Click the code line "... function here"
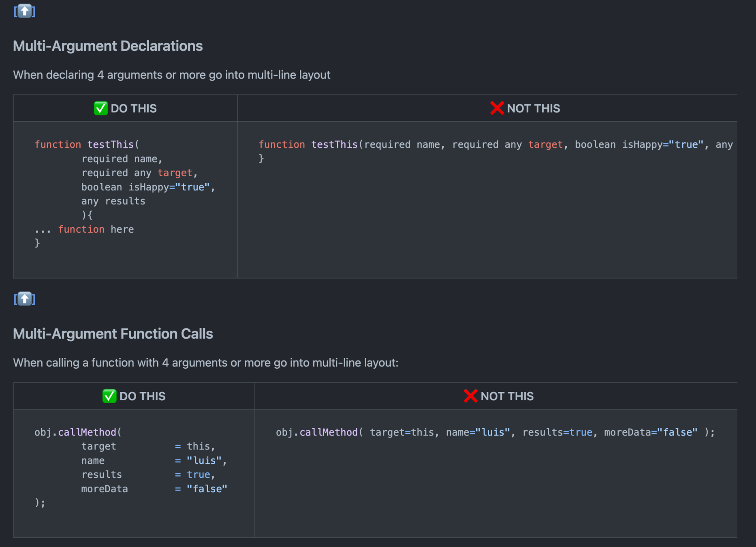756x547 pixels. [x=84, y=229]
